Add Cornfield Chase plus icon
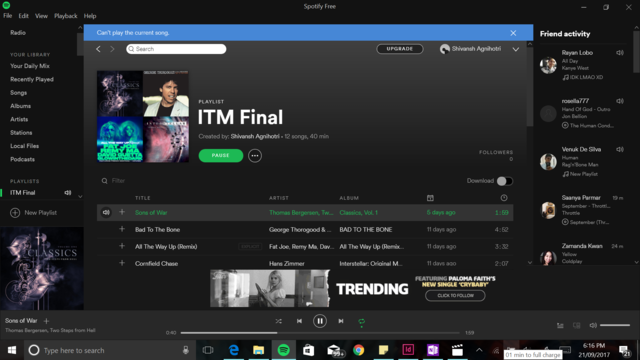The image size is (640, 360). pyautogui.click(x=122, y=263)
